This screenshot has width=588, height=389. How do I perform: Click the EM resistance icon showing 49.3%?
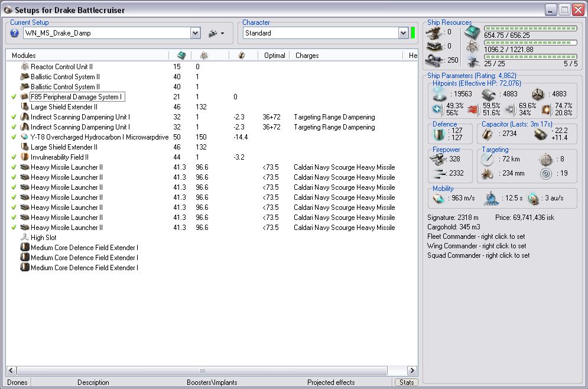point(437,109)
